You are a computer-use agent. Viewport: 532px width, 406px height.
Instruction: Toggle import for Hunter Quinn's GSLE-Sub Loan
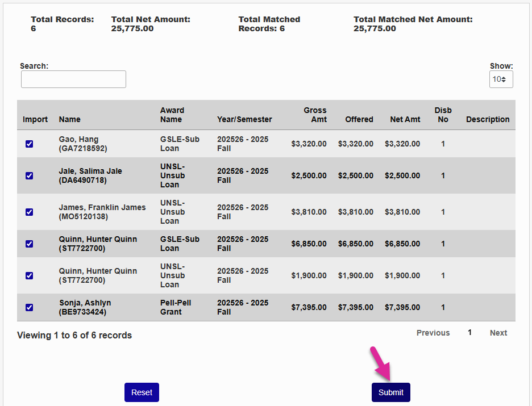pyautogui.click(x=29, y=244)
